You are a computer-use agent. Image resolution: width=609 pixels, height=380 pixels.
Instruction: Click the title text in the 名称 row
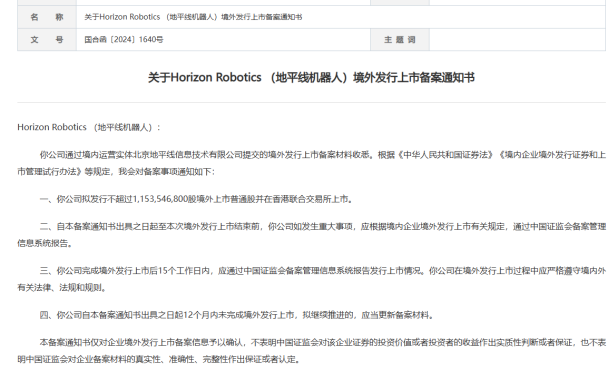(x=193, y=17)
